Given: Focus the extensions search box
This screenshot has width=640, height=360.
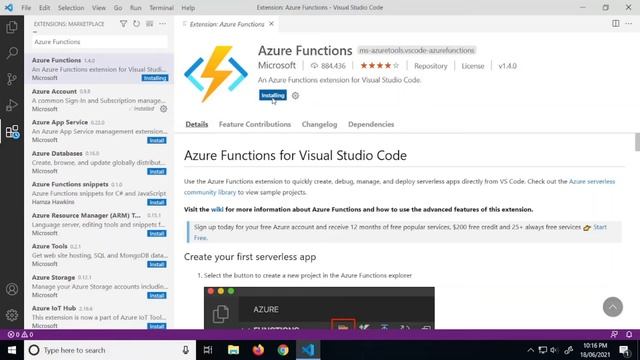Looking at the screenshot, I should [x=100, y=42].
